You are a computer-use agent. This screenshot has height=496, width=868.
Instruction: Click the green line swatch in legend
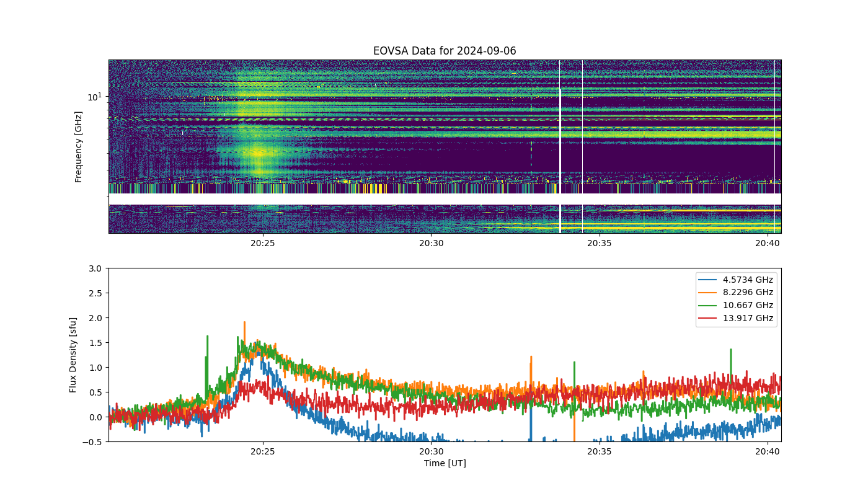click(x=708, y=306)
